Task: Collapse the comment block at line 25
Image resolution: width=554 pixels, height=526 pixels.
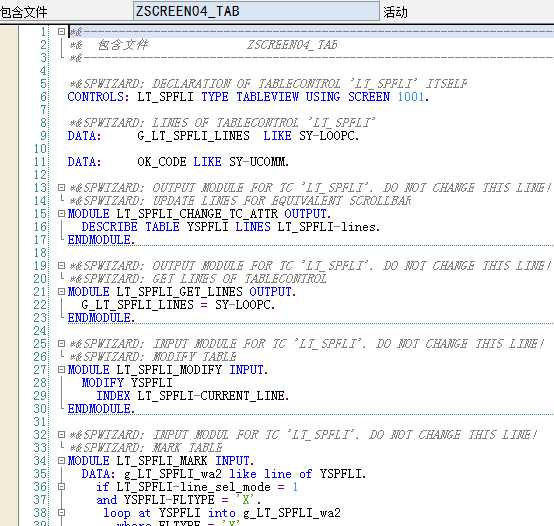Action: [x=61, y=343]
